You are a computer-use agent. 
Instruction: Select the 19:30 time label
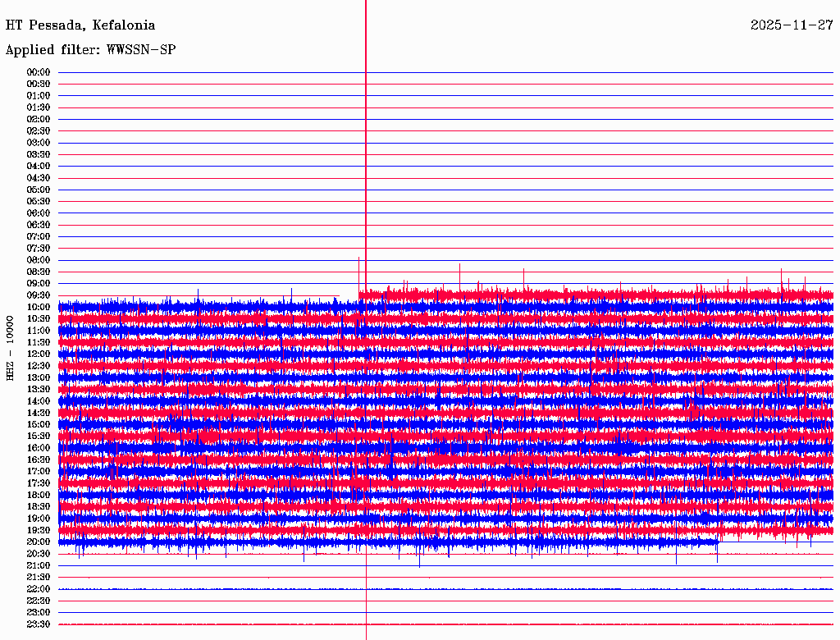[39, 531]
